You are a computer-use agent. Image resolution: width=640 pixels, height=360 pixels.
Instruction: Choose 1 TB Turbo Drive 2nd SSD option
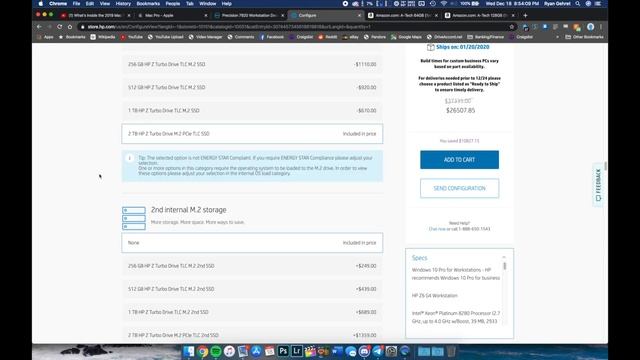tap(252, 312)
